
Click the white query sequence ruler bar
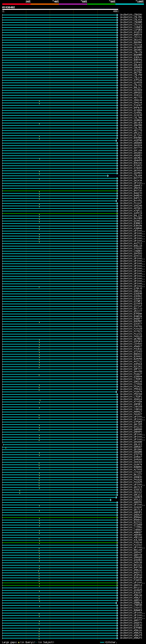pos(60,10)
